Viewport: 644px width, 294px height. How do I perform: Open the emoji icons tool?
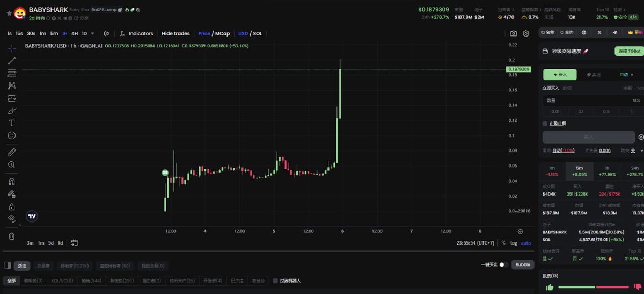coord(12,135)
